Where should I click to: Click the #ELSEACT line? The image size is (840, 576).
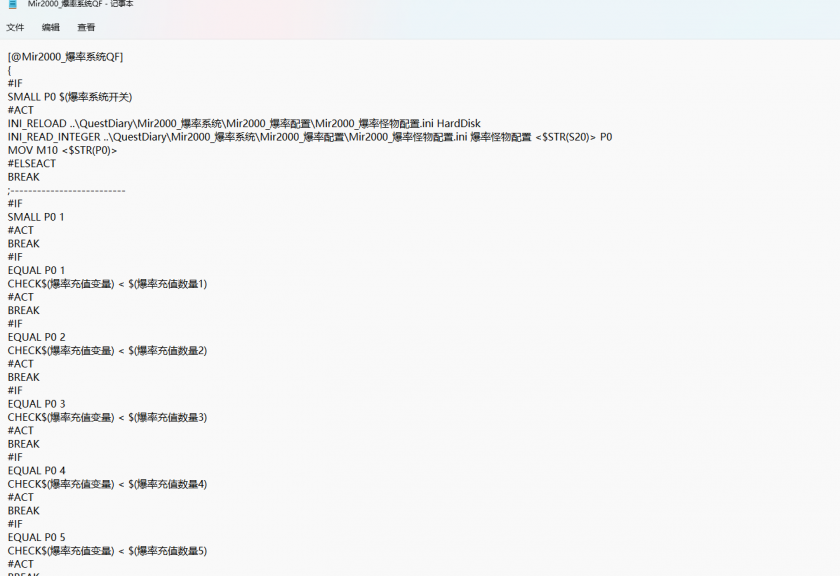(34, 164)
